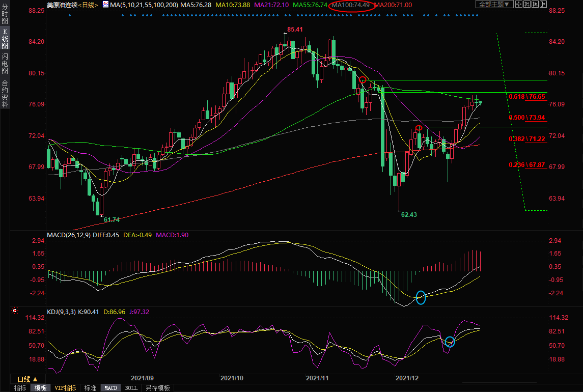Click the blue circle on MACD crossover
The width and height of the screenshot is (583, 392).
click(421, 298)
